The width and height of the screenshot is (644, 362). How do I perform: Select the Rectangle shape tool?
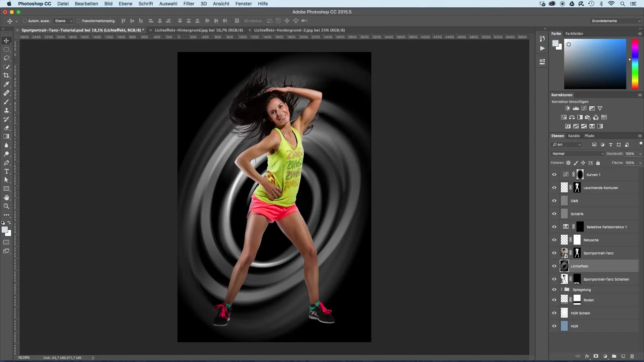click(x=6, y=189)
